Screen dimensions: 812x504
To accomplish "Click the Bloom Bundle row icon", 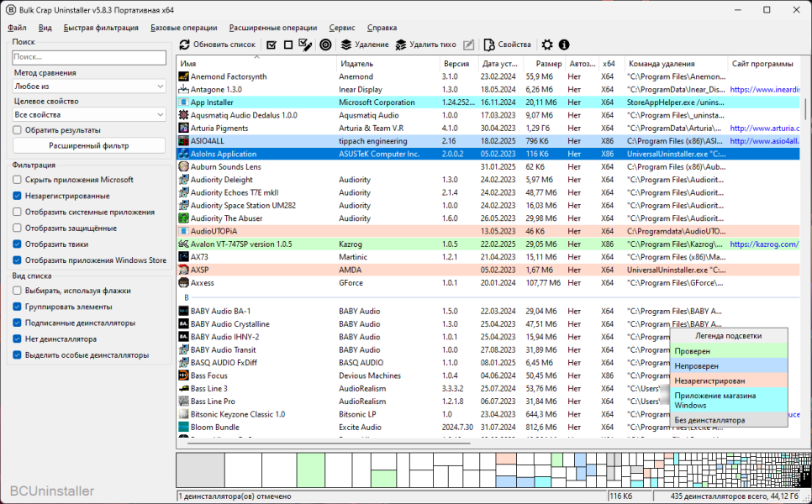I will [183, 427].
